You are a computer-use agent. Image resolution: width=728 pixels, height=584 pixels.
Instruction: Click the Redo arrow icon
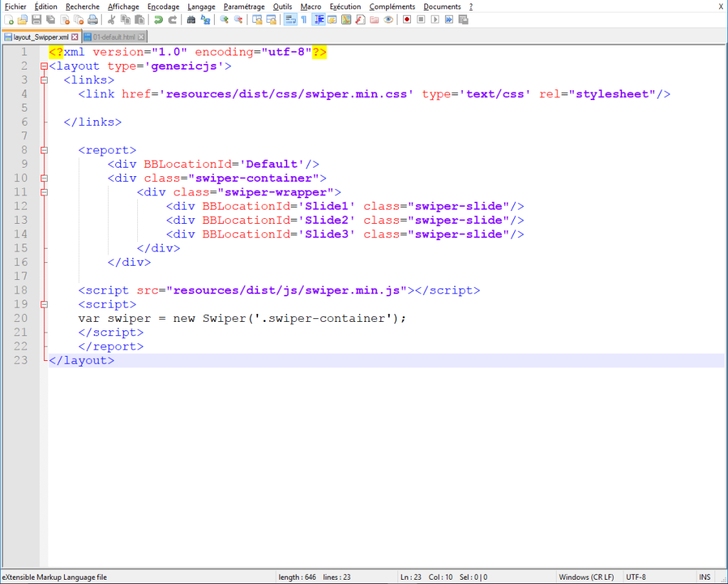pos(172,19)
